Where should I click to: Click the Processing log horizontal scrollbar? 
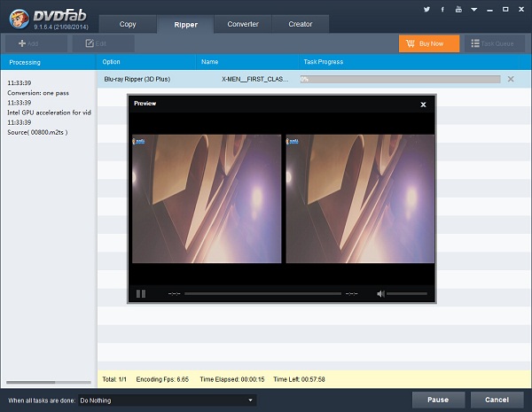(x=49, y=382)
